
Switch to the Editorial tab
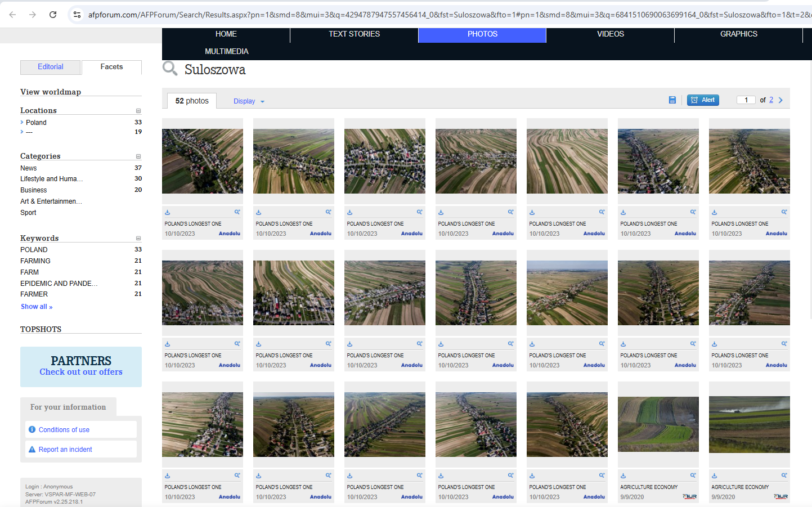(51, 67)
